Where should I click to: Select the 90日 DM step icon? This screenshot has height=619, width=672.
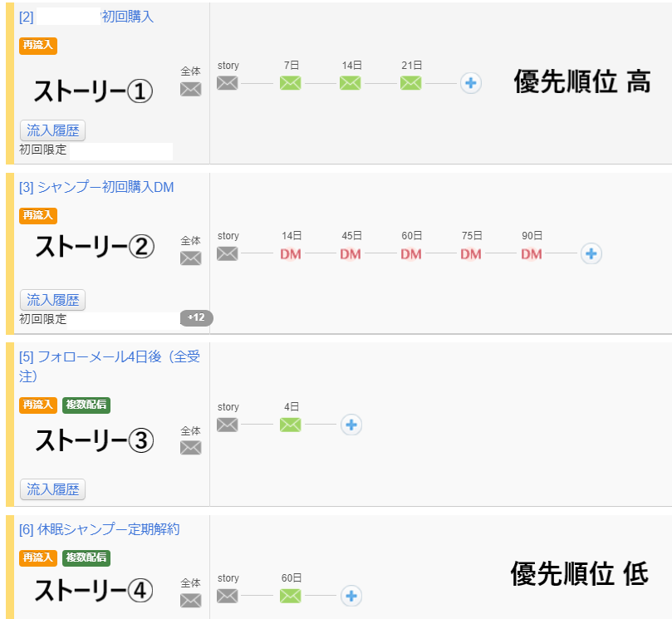click(532, 254)
